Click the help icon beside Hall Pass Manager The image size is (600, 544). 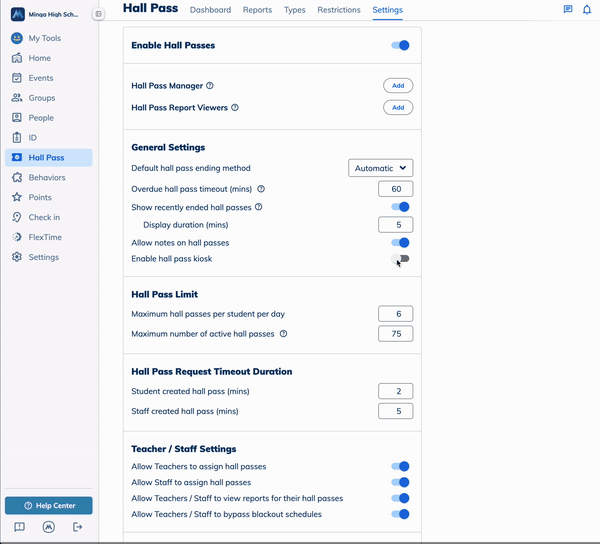coord(210,86)
